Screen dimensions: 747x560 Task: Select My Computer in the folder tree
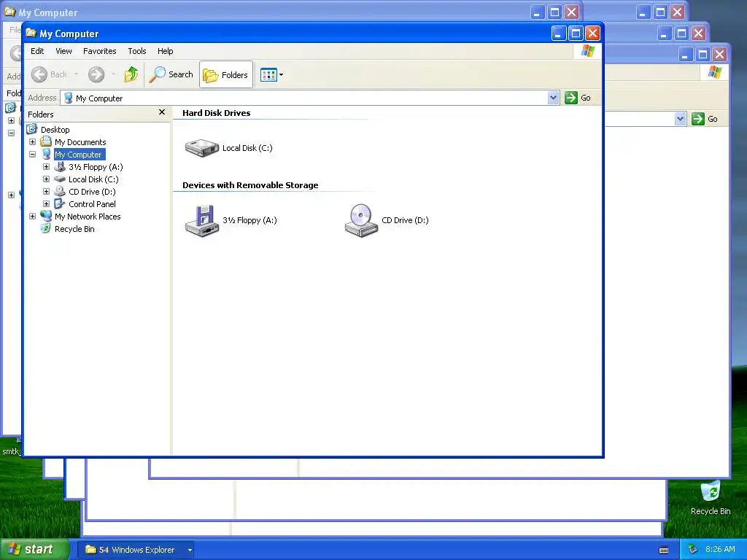click(77, 155)
